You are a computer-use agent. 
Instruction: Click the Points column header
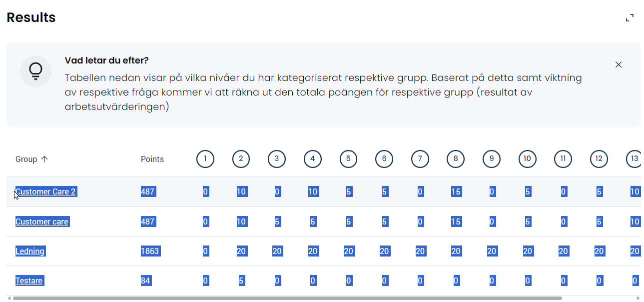click(x=152, y=159)
